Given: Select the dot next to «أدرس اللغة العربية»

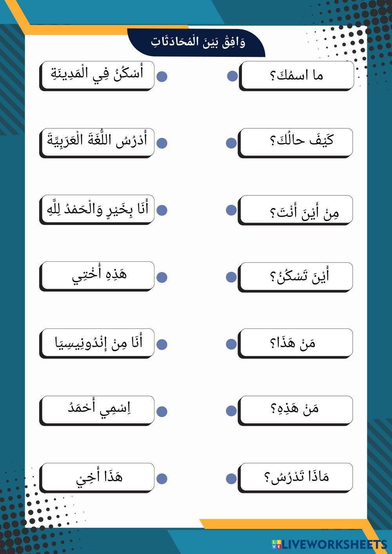Looking at the screenshot, I should coord(162,143).
